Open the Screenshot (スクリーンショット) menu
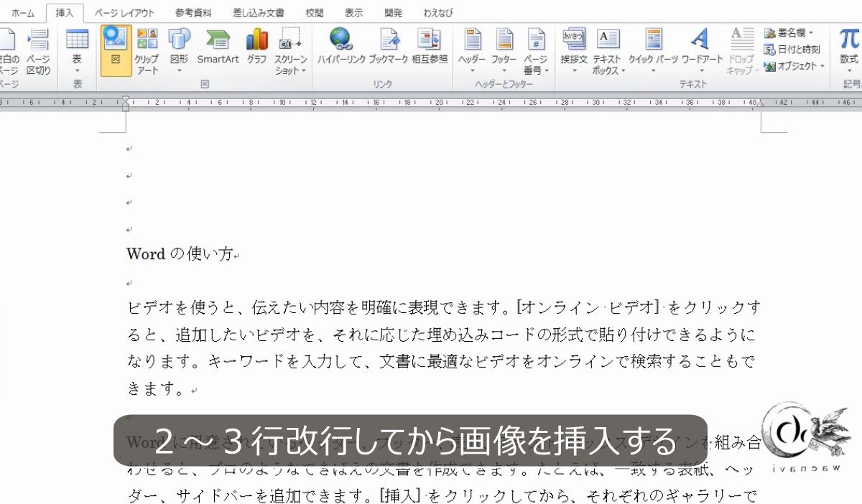This screenshot has width=862, height=504. [x=291, y=50]
